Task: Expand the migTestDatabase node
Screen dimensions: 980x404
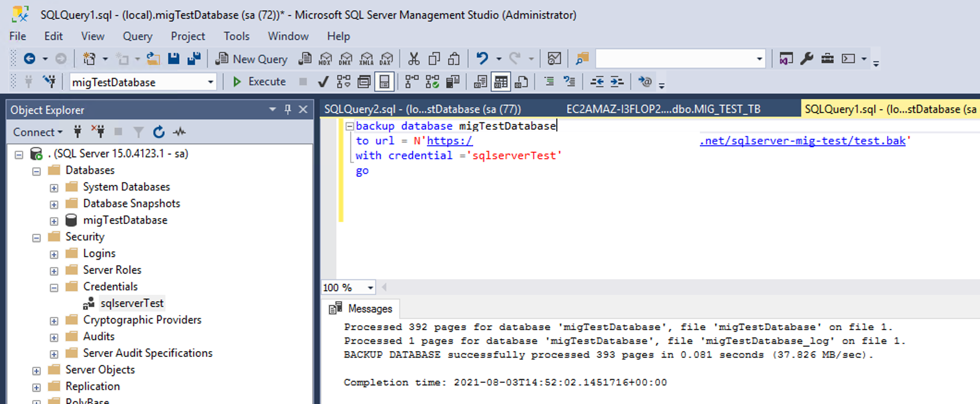Action: point(54,221)
